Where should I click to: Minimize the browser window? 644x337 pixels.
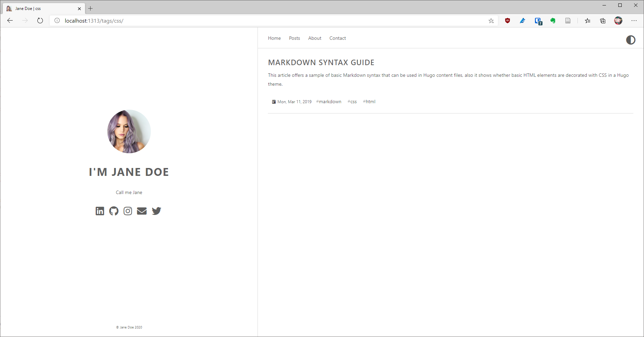[x=604, y=5]
